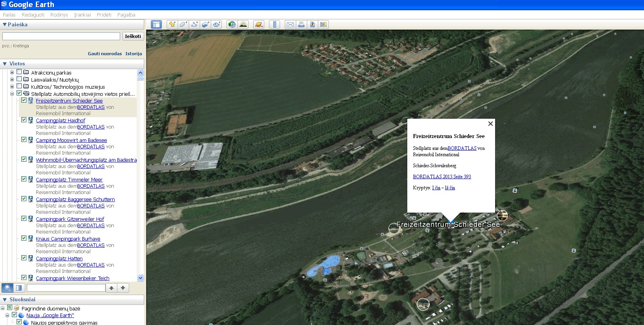Open the Redaguoti menu
The image size is (644, 325).
[33, 15]
